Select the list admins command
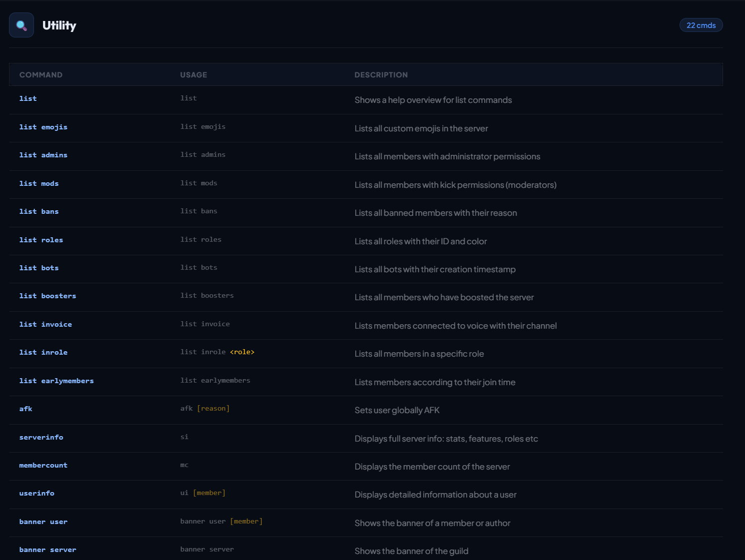The height and width of the screenshot is (560, 745). coord(43,155)
